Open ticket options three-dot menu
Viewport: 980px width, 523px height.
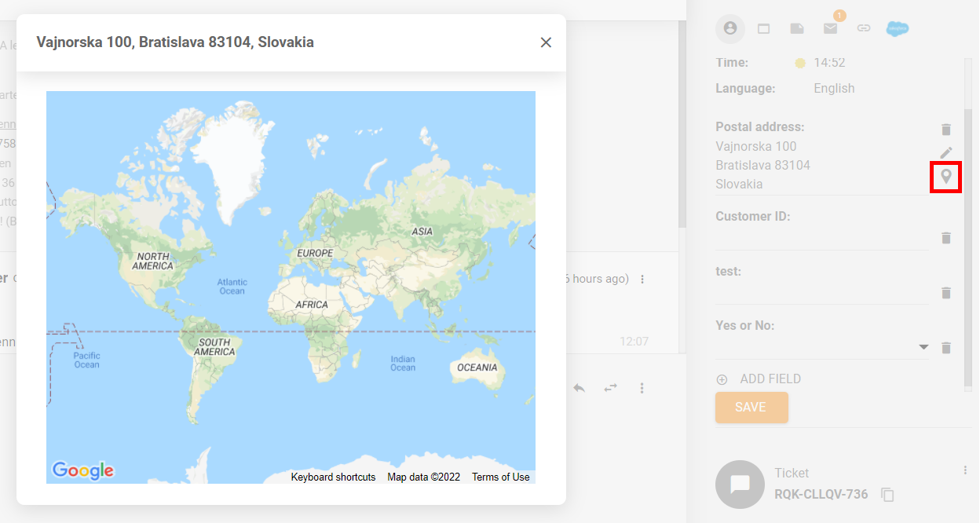[x=965, y=470]
